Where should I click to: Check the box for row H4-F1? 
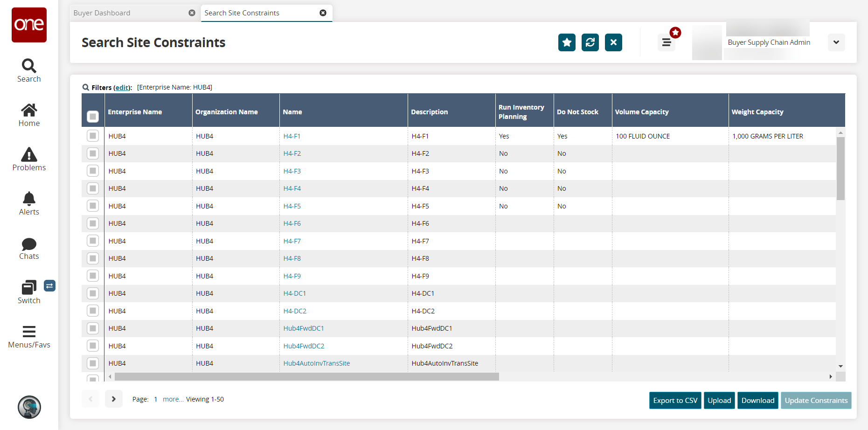pos(93,136)
